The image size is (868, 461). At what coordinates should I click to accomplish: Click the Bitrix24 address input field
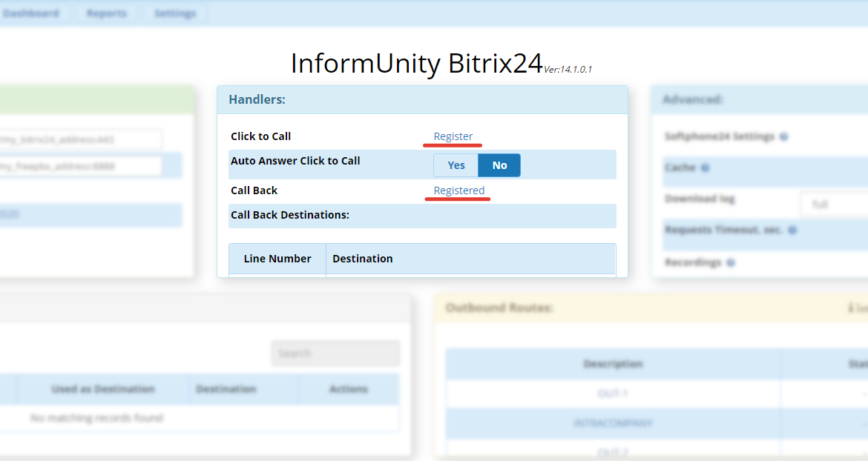click(81, 140)
